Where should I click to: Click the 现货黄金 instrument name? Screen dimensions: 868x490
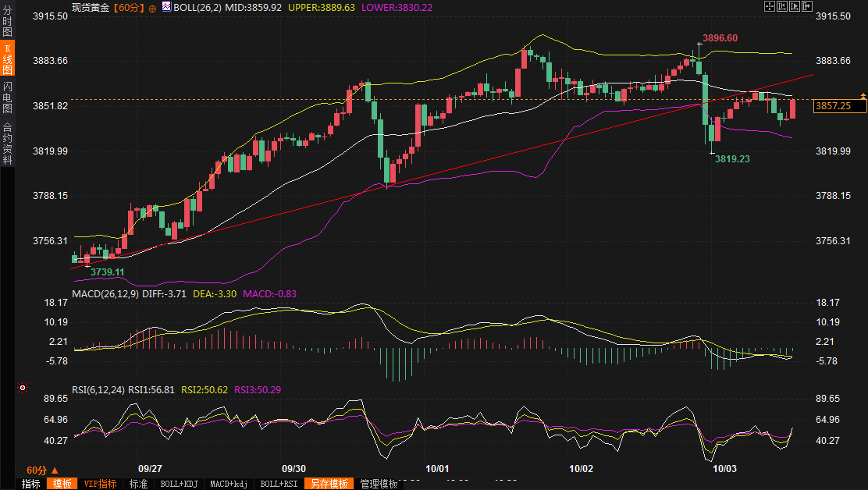tap(91, 8)
